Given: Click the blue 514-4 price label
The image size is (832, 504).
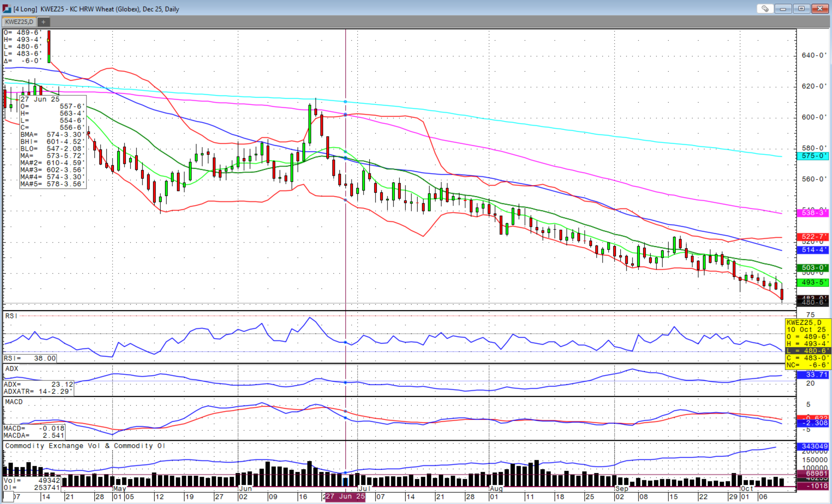Looking at the screenshot, I should pyautogui.click(x=813, y=250).
